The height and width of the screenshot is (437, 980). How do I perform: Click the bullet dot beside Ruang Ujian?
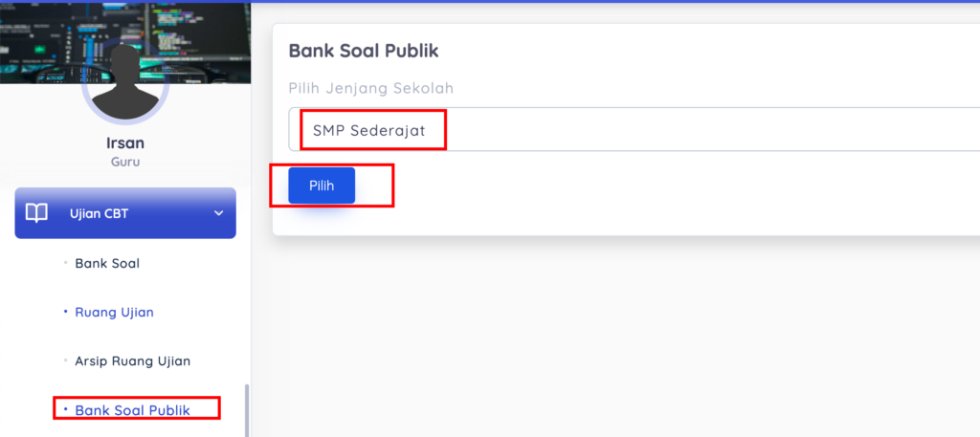66,311
